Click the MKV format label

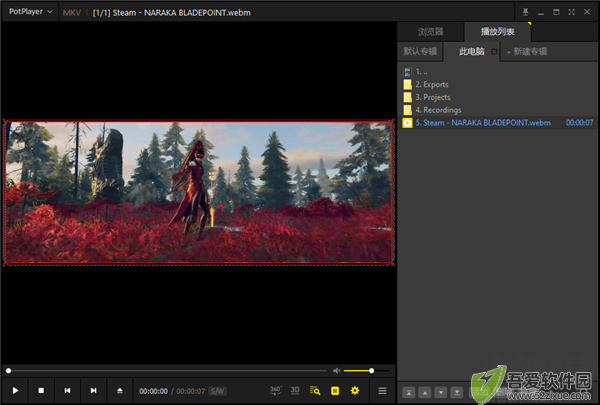(x=72, y=13)
